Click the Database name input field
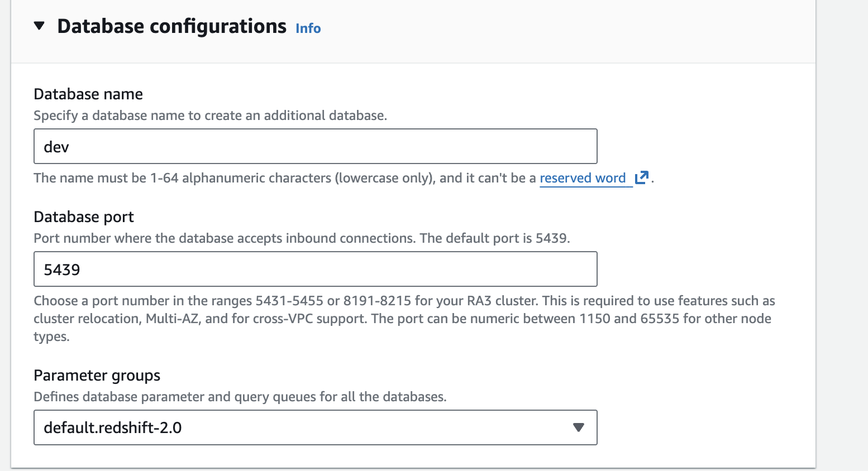Image resolution: width=868 pixels, height=471 pixels. coord(315,146)
